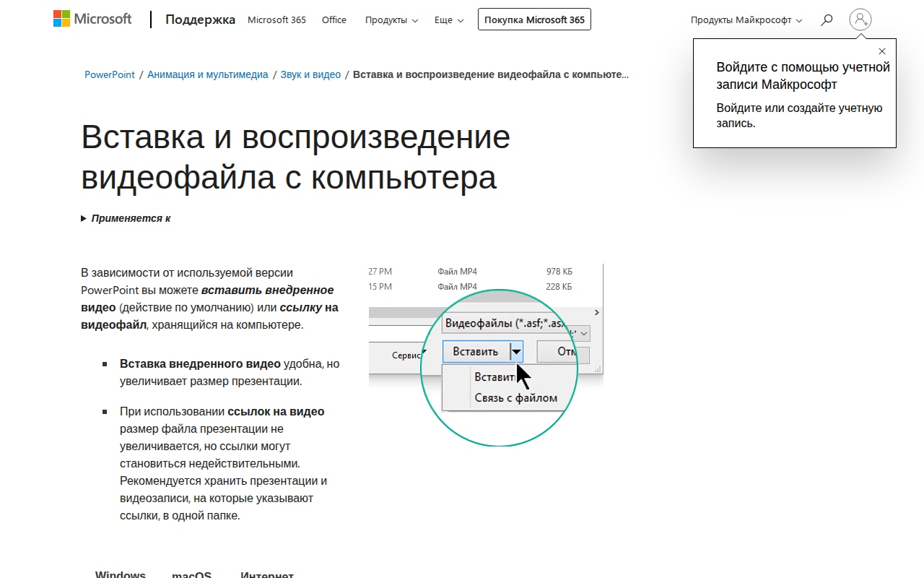Image resolution: width=924 pixels, height=578 pixels.
Task: Click Покупка Microsoft 365 button
Action: tap(534, 20)
